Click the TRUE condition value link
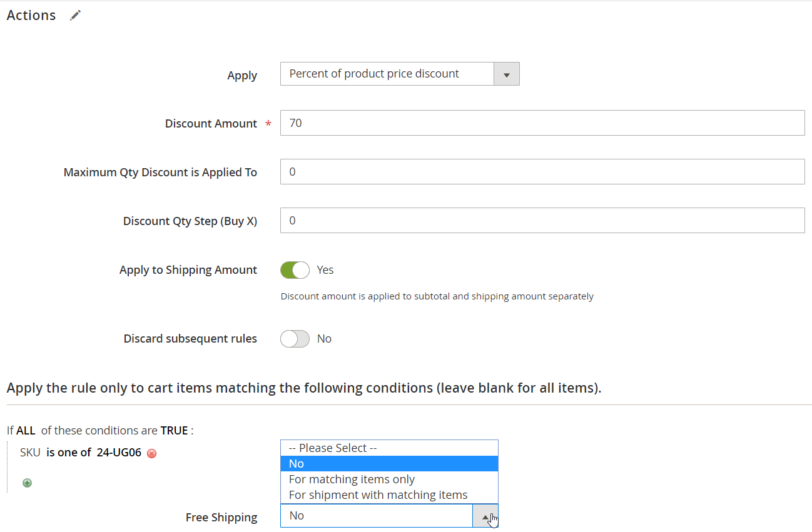 [174, 431]
